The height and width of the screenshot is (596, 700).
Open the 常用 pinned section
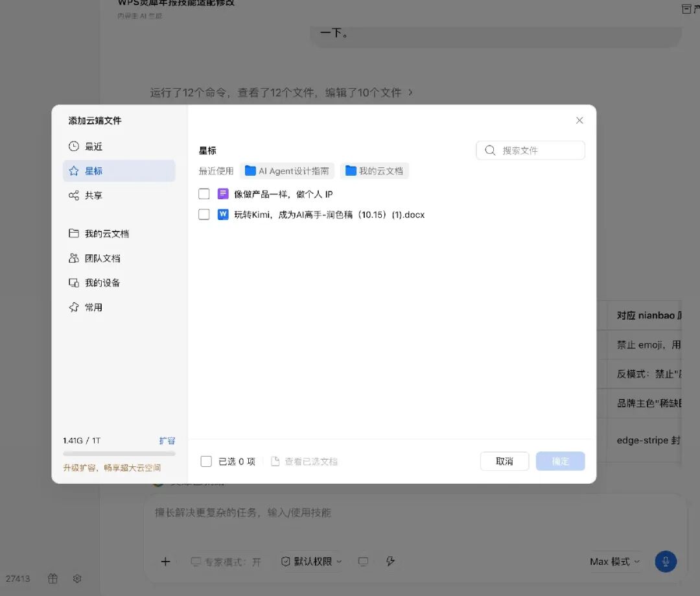point(119,307)
